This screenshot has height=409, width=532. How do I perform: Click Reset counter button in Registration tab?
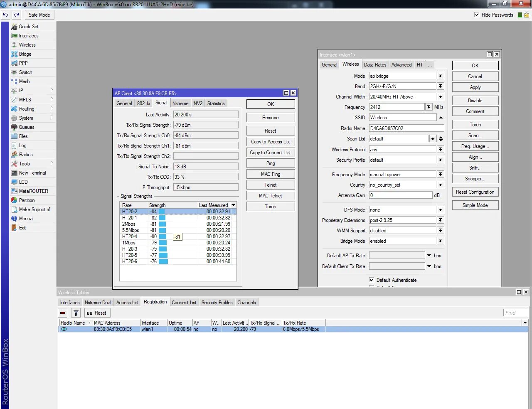coord(96,313)
